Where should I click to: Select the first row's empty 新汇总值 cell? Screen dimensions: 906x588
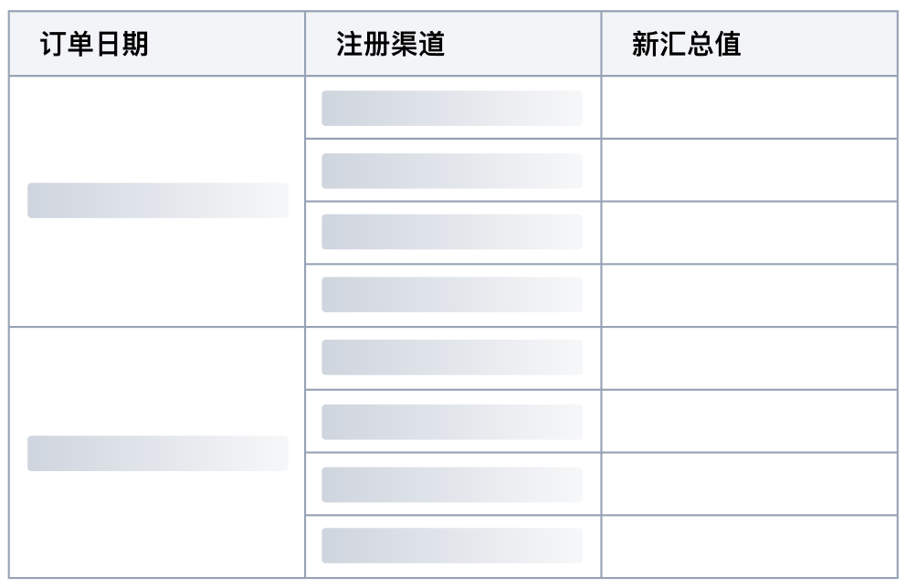749,108
